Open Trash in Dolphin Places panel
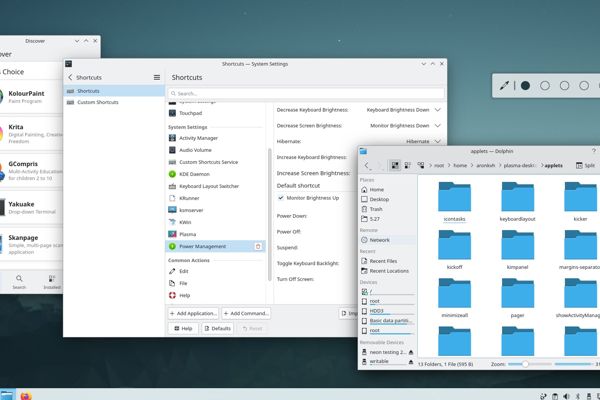Viewport: 600px width, 400px height. [x=376, y=209]
